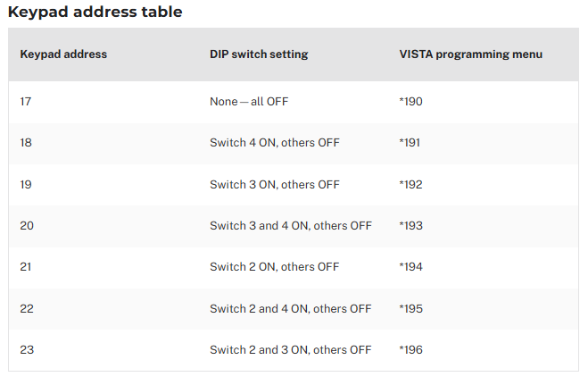588x385 pixels.
Task: Click keypad address 20 cell
Action: [x=27, y=225]
